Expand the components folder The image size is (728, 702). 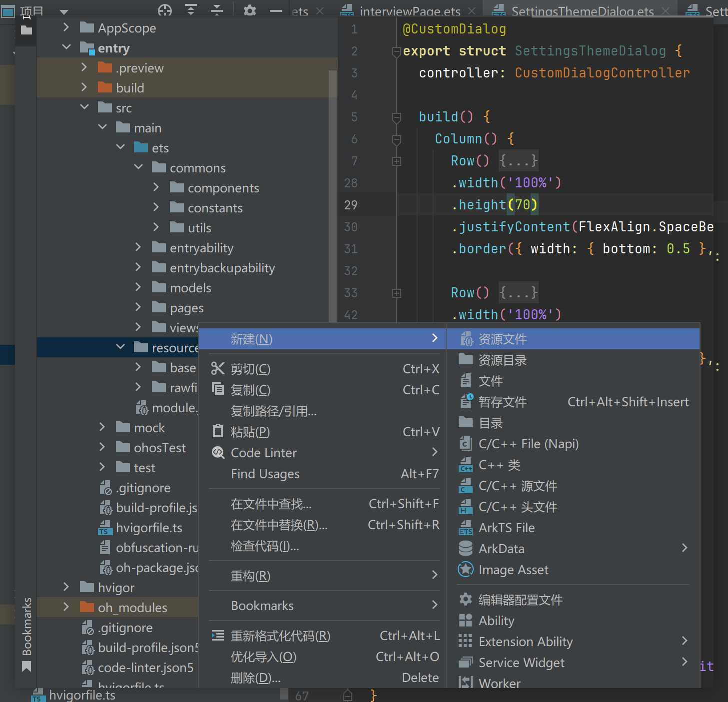coord(156,187)
